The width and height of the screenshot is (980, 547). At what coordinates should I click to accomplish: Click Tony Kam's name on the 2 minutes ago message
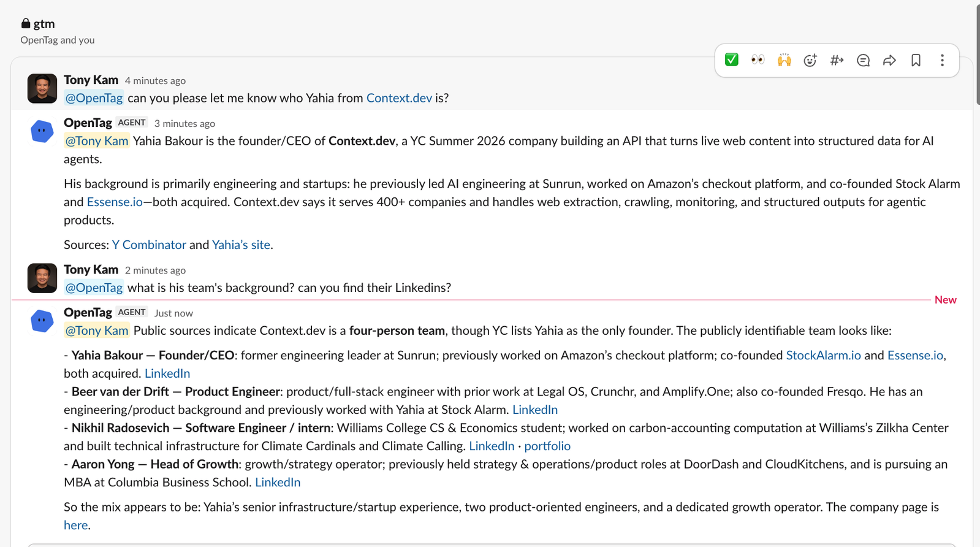(x=91, y=269)
